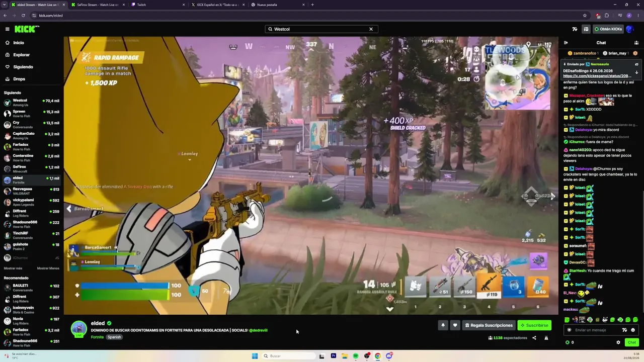Open Spreen's channel from the following list
This screenshot has height=362, width=644.
coord(32,114)
